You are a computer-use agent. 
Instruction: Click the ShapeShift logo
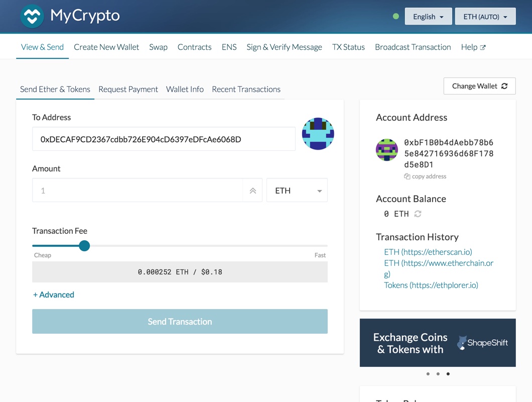click(x=482, y=343)
